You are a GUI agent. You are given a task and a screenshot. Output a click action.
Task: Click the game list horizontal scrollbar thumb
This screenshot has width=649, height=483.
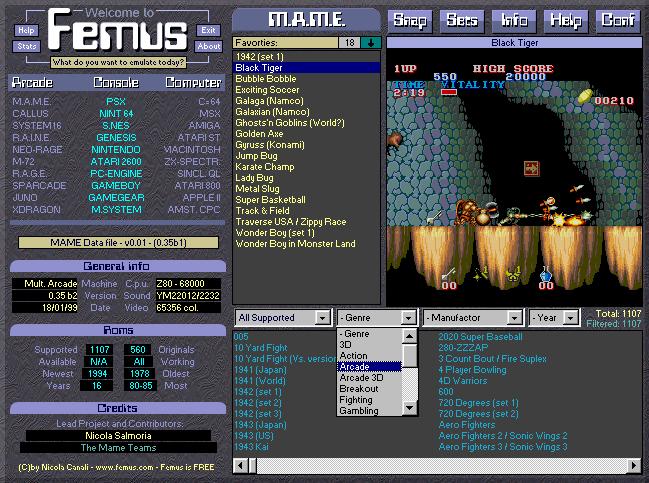pos(252,466)
